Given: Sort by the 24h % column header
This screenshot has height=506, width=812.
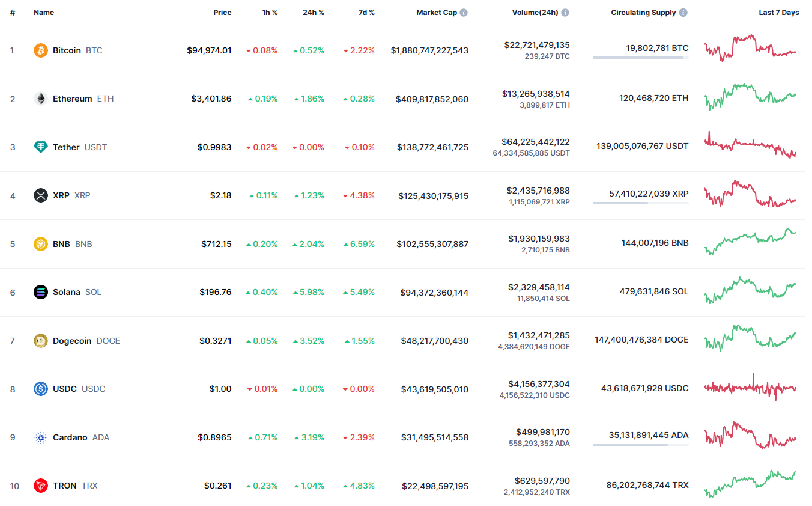Looking at the screenshot, I should tap(313, 13).
